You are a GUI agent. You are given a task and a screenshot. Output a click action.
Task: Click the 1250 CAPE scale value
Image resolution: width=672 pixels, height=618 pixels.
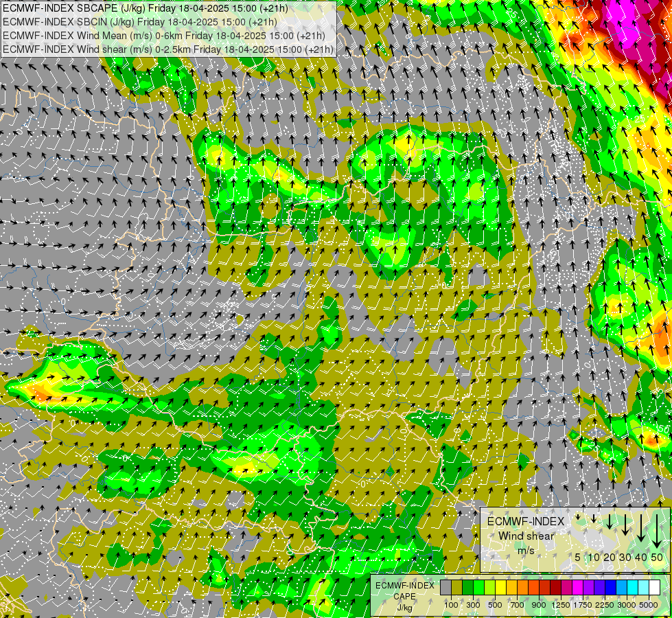coord(561,605)
